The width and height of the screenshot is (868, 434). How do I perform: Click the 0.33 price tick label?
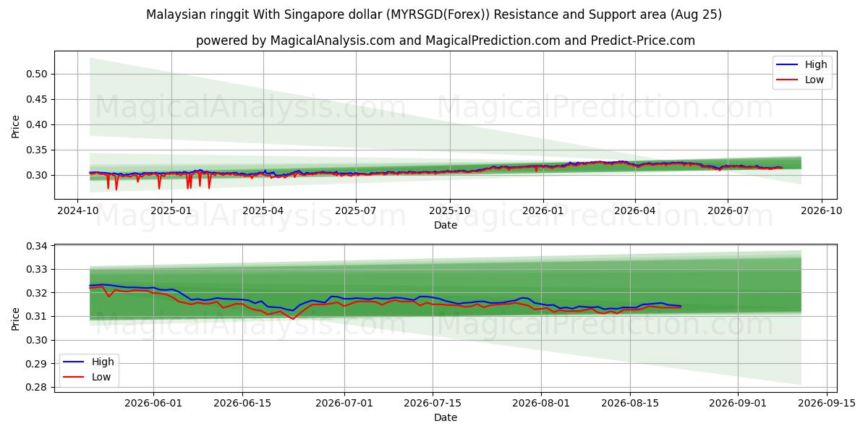(38, 269)
